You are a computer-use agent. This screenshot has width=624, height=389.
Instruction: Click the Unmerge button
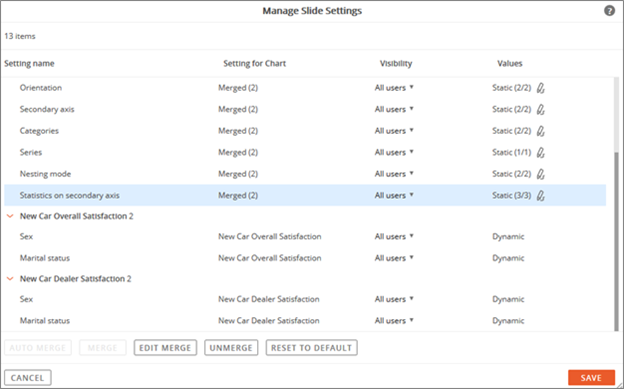click(x=231, y=348)
